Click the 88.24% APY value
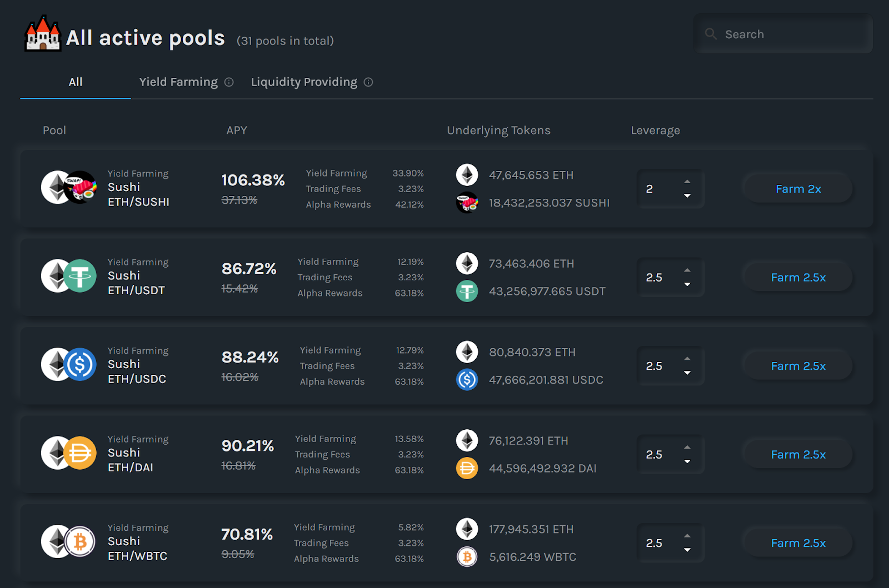This screenshot has width=889, height=588. (250, 357)
